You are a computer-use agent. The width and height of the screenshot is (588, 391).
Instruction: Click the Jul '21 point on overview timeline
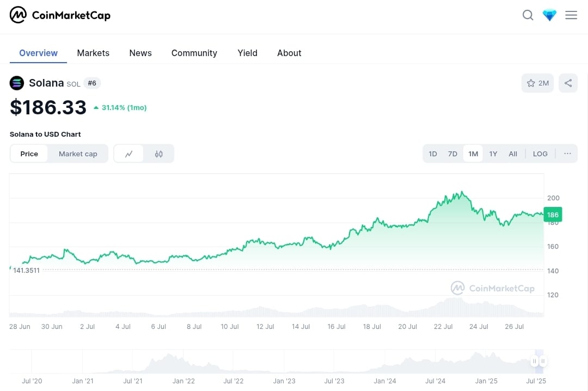point(133,381)
